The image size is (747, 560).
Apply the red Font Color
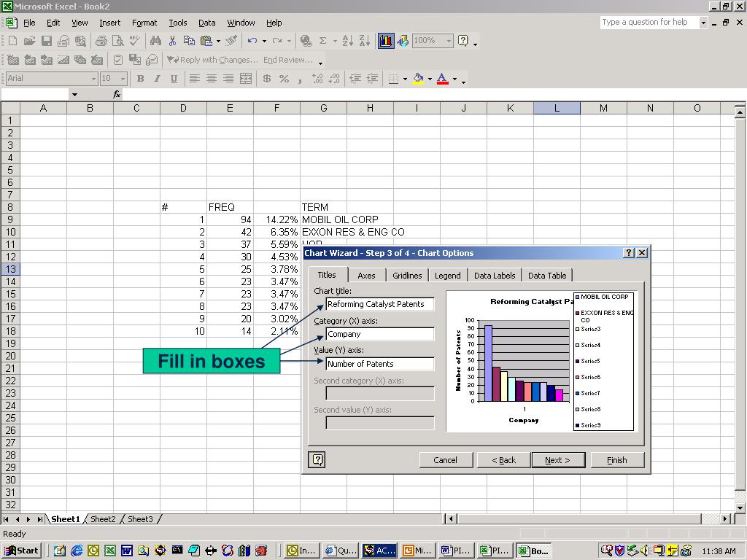pyautogui.click(x=443, y=79)
